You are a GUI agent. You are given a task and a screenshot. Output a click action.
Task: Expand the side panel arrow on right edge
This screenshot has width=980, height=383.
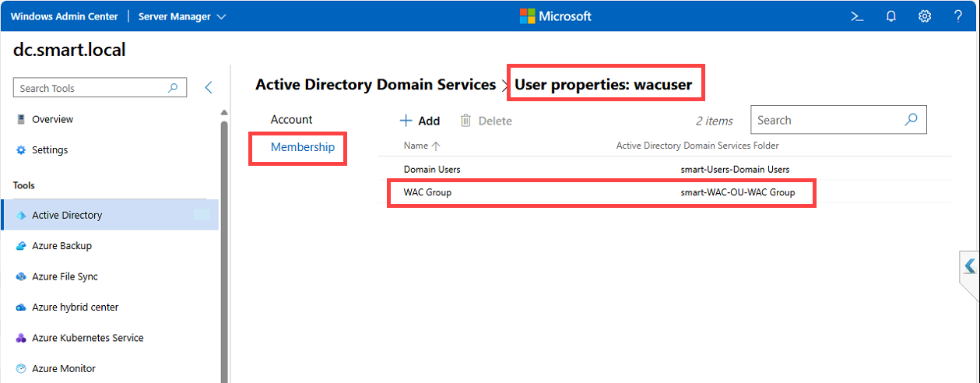pyautogui.click(x=970, y=266)
